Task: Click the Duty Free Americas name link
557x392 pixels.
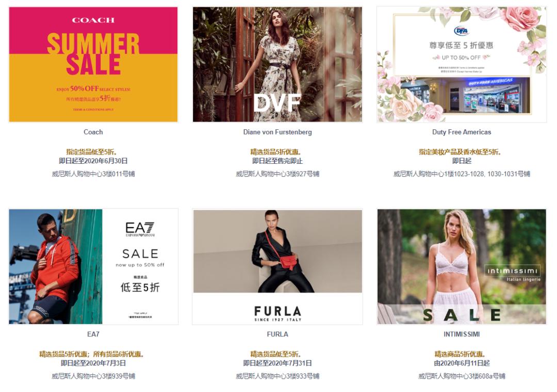Action: point(462,132)
